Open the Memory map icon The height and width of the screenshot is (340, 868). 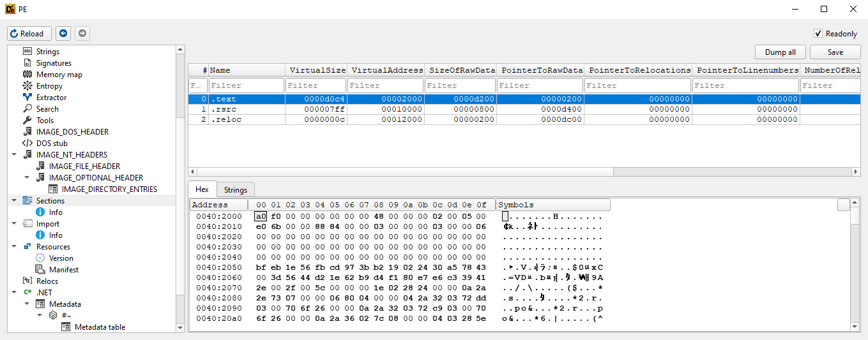click(27, 74)
